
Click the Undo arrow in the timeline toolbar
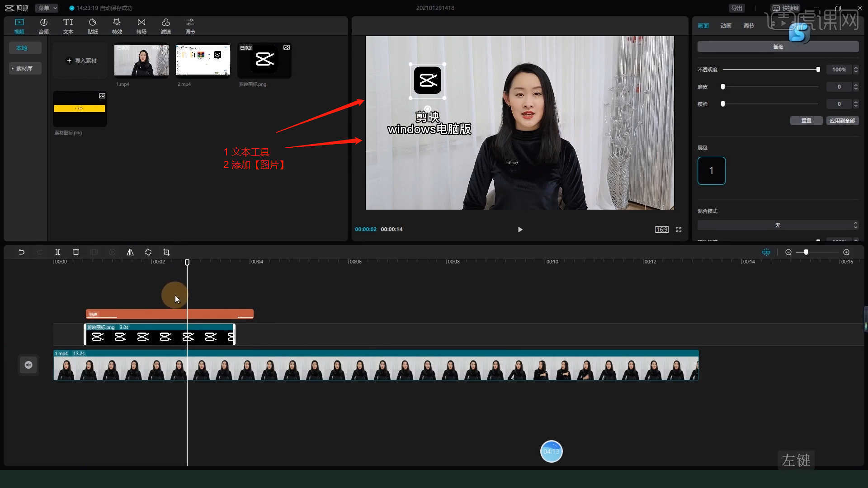coord(21,252)
